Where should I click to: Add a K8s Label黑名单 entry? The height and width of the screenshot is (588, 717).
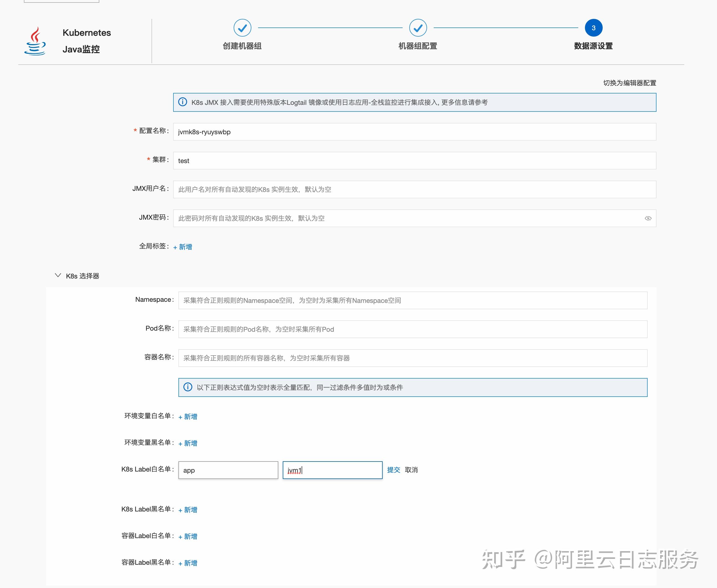[x=188, y=510]
